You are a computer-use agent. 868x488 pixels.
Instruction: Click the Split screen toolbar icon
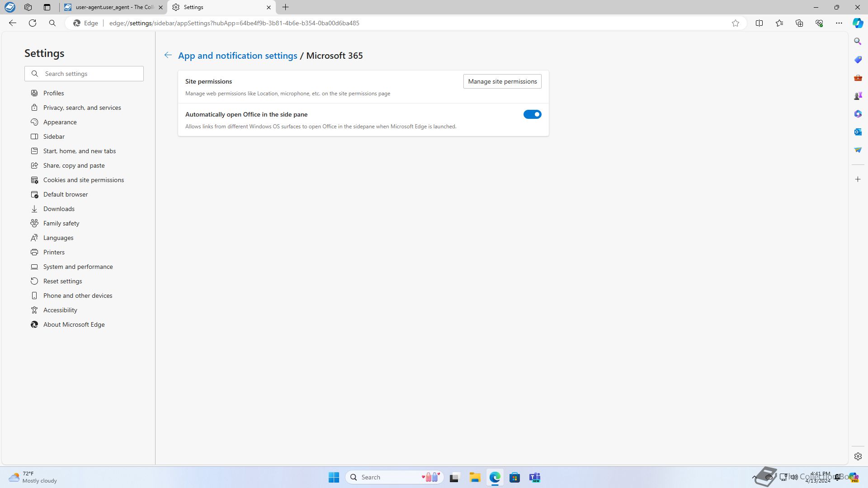[759, 23]
